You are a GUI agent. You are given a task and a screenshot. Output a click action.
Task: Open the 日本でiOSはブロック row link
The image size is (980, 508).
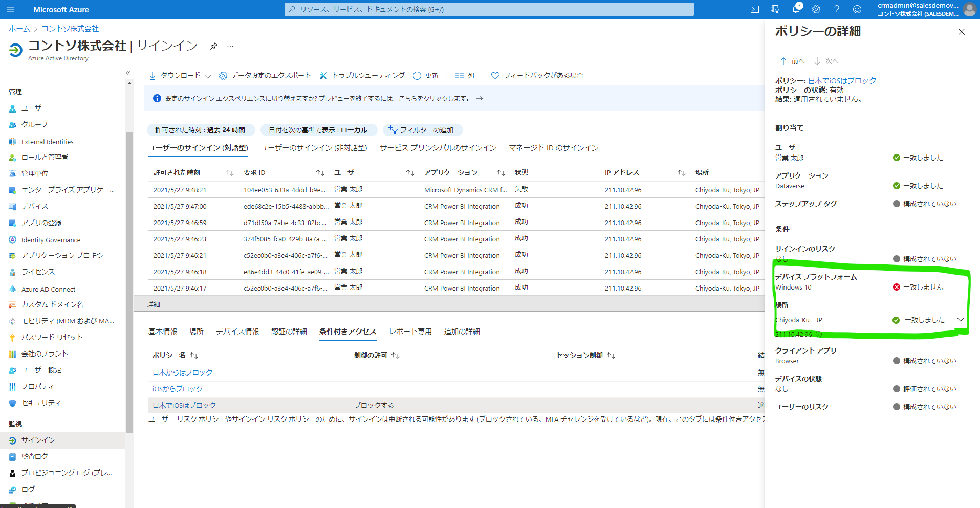(184, 405)
